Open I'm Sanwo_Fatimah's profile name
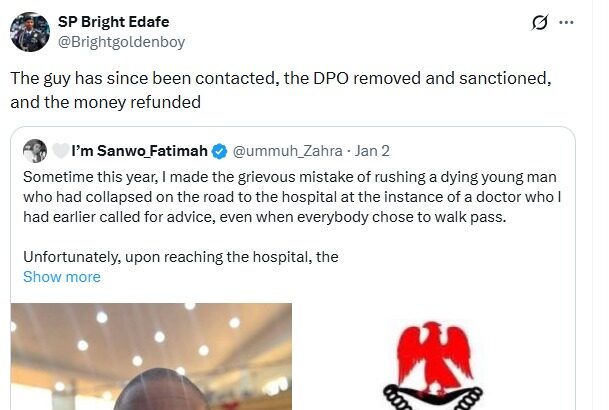 [139, 151]
